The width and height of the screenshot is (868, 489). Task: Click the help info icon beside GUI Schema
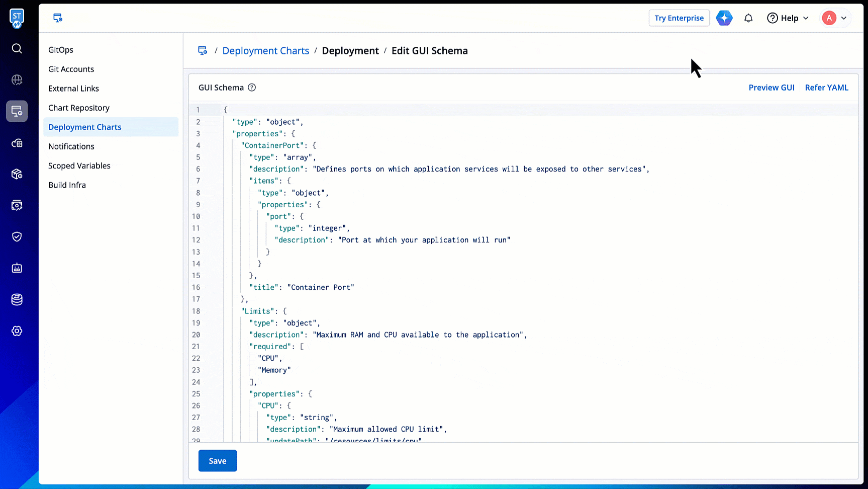pos(252,88)
